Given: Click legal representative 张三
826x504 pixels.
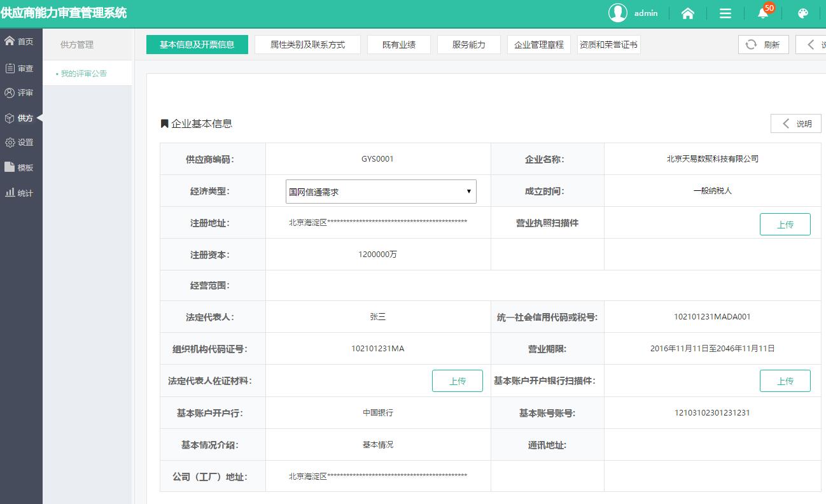Looking at the screenshot, I should point(378,316).
